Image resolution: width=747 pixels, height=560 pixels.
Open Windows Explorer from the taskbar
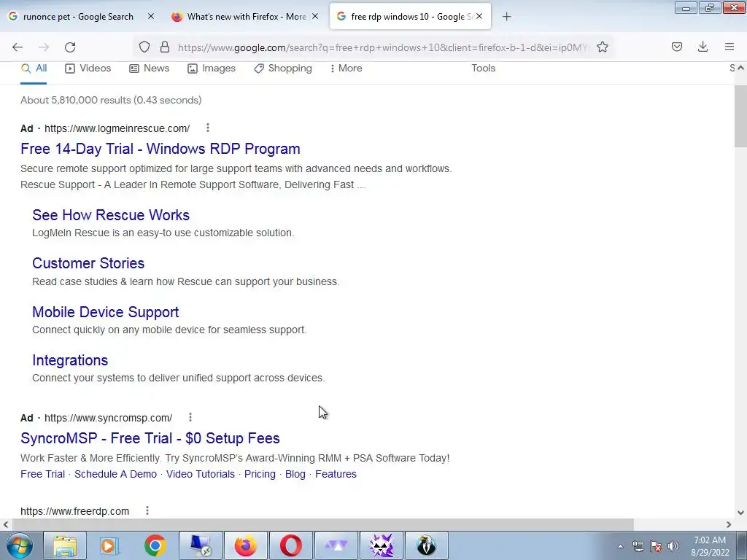(65, 545)
